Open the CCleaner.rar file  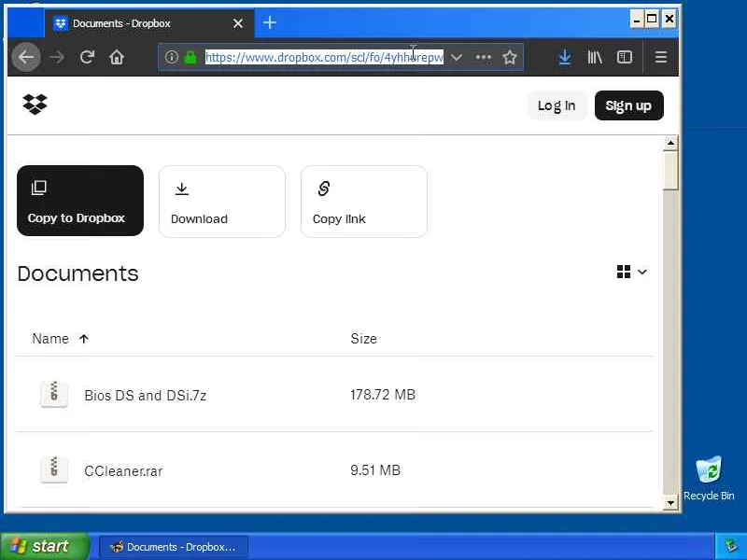[123, 471]
